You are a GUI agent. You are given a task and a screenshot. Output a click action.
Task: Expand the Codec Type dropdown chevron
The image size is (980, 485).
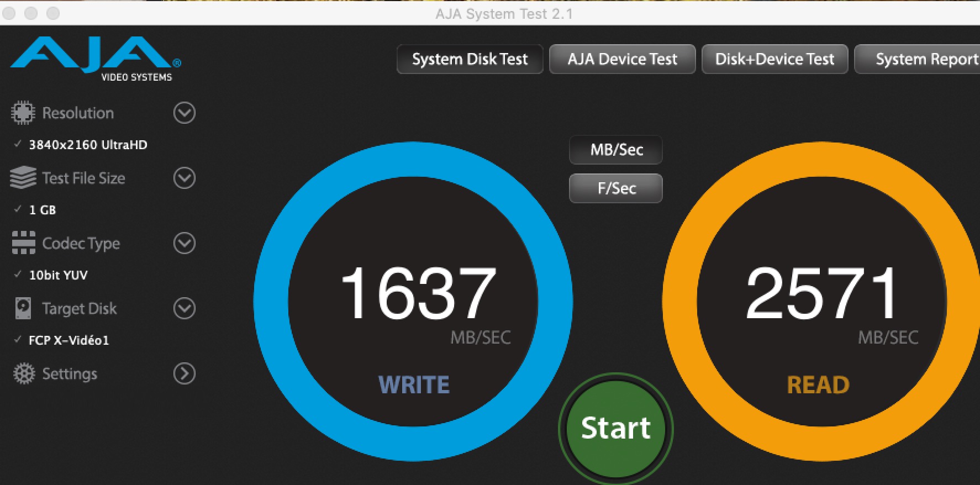coord(185,243)
